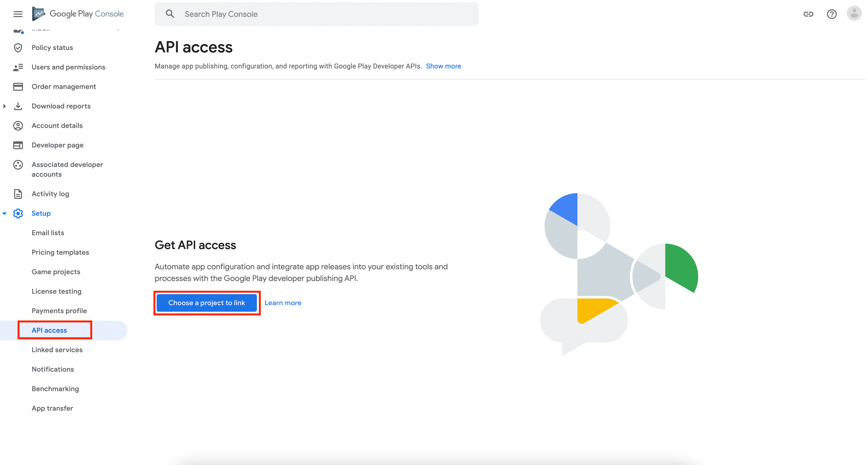Open Associated developer accounts
The width and height of the screenshot is (868, 465).
pos(67,169)
